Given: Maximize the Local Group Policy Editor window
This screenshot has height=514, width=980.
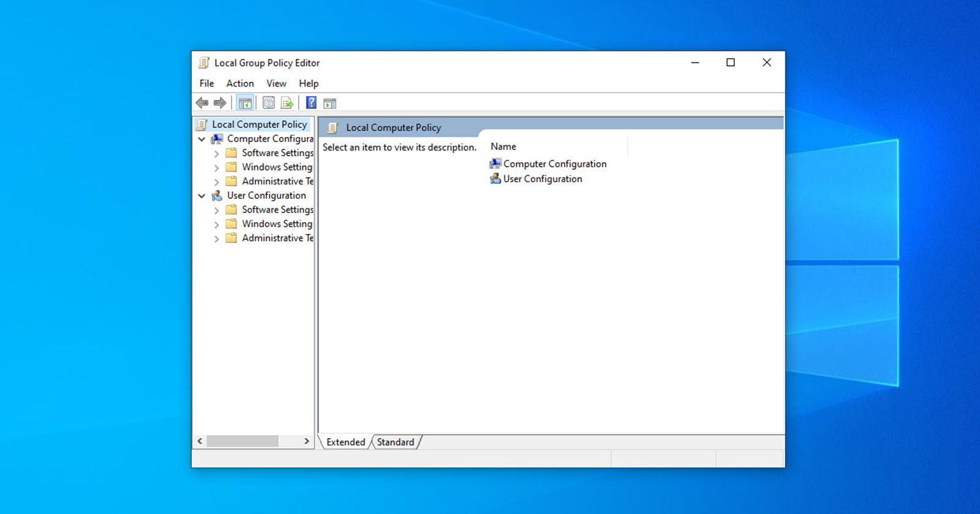Looking at the screenshot, I should pos(731,62).
